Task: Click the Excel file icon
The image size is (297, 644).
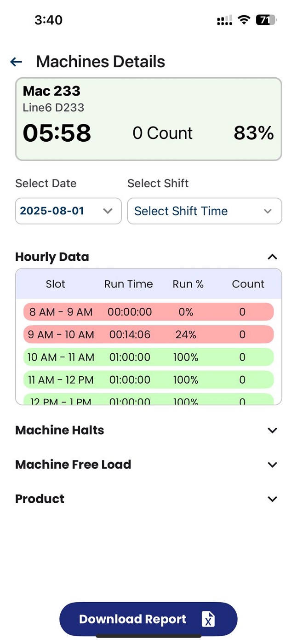Action: click(x=208, y=619)
